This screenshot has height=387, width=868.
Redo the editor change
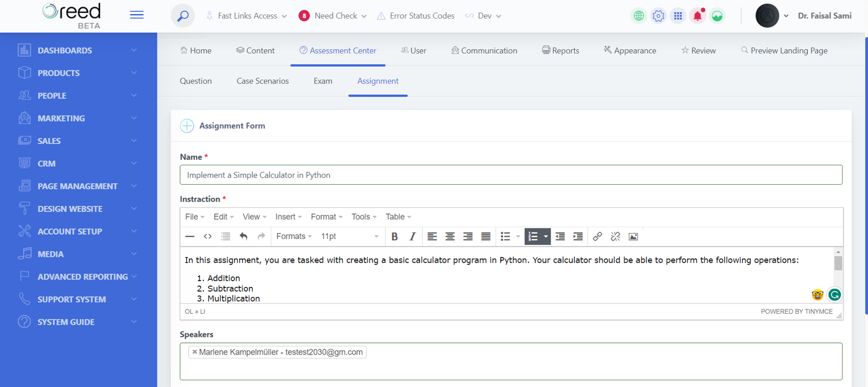(261, 236)
